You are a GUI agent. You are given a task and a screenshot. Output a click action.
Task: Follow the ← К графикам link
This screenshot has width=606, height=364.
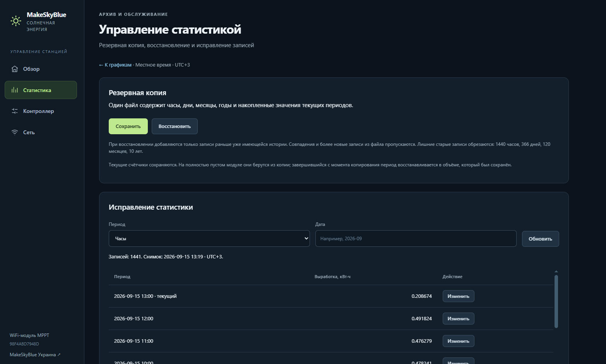coord(115,65)
